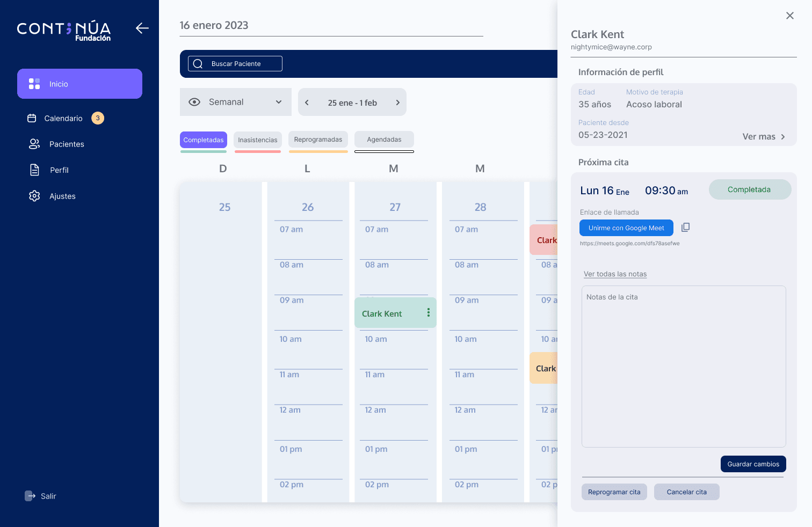This screenshot has height=527, width=812.
Task: Go to the Pacientes page
Action: click(x=67, y=144)
